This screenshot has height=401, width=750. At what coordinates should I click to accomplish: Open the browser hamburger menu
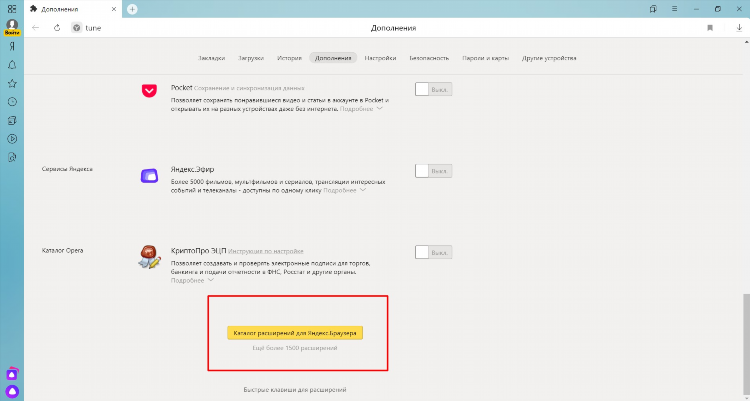click(x=674, y=9)
